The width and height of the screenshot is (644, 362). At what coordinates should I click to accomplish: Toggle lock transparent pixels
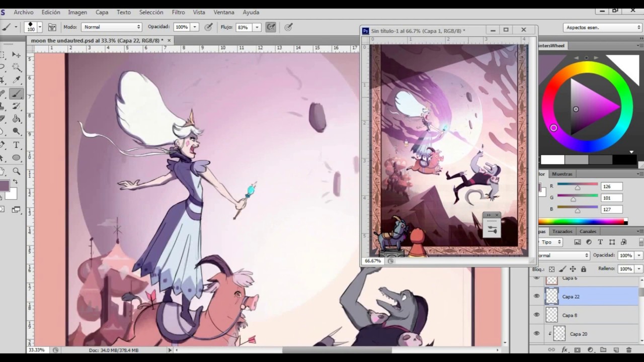click(x=552, y=269)
